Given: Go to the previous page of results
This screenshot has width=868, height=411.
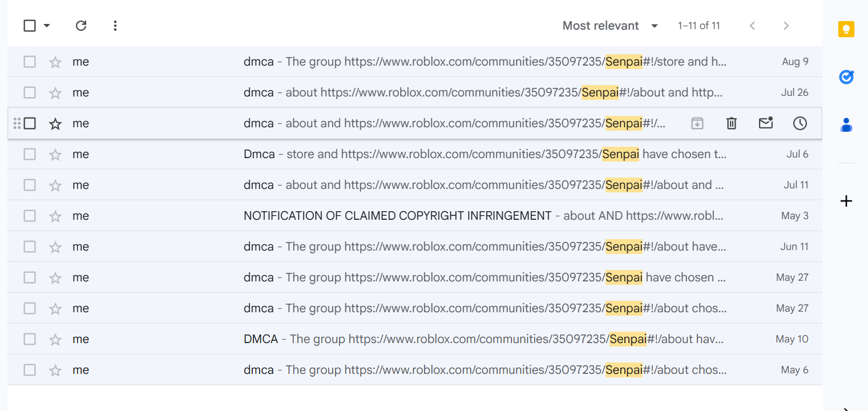Looking at the screenshot, I should 752,26.
